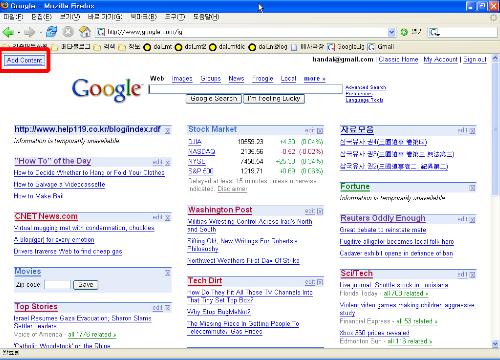Click the Movies Zip code input field
Viewport: 500px width, 360px height.
click(58, 285)
